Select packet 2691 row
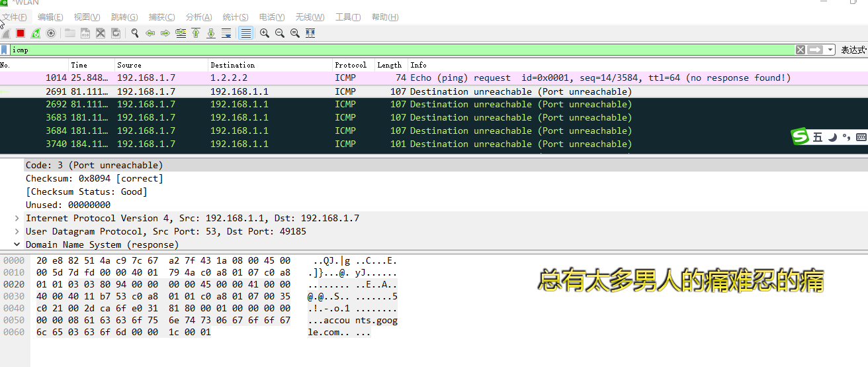This screenshot has width=868, height=367. [434, 91]
